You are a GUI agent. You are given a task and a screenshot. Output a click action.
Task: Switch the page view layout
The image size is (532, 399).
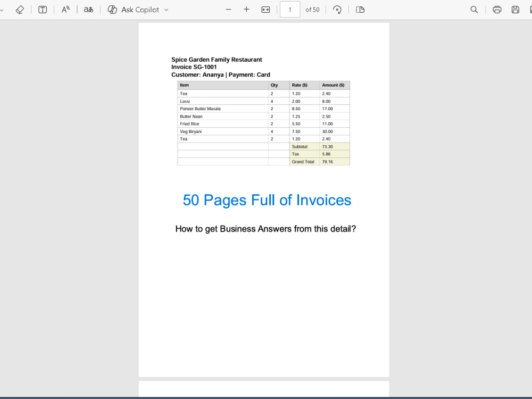click(x=360, y=10)
